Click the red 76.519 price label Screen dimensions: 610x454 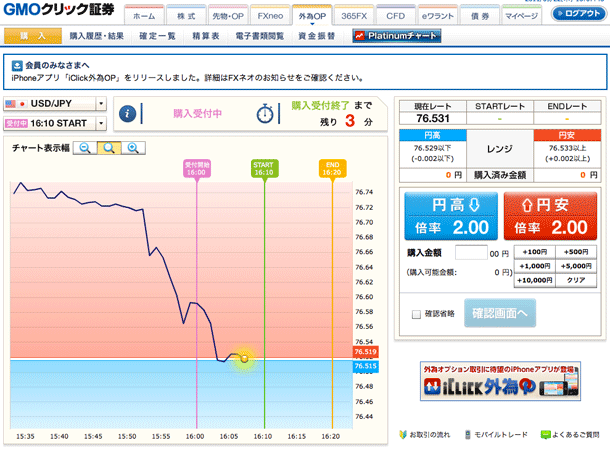point(365,352)
